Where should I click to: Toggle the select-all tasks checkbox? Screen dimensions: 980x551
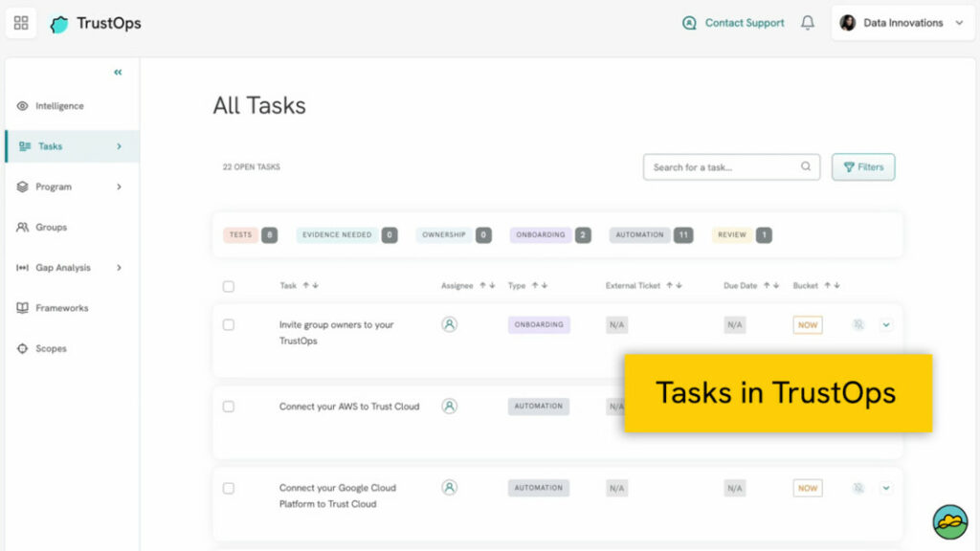tap(229, 286)
